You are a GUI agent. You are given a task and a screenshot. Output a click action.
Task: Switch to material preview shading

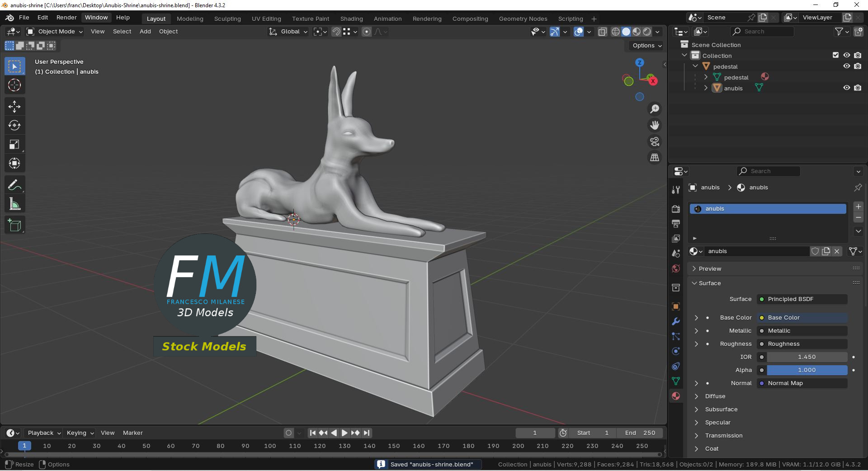637,32
